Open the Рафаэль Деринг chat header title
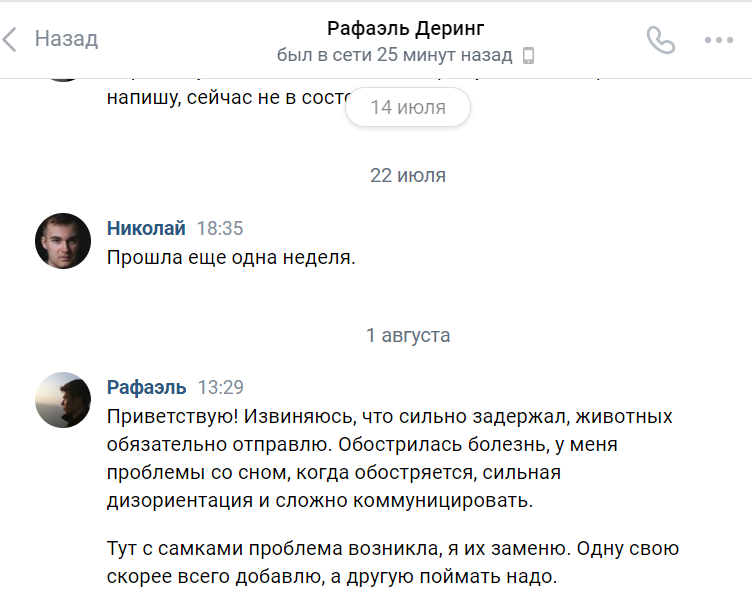The image size is (752, 610). [x=405, y=28]
